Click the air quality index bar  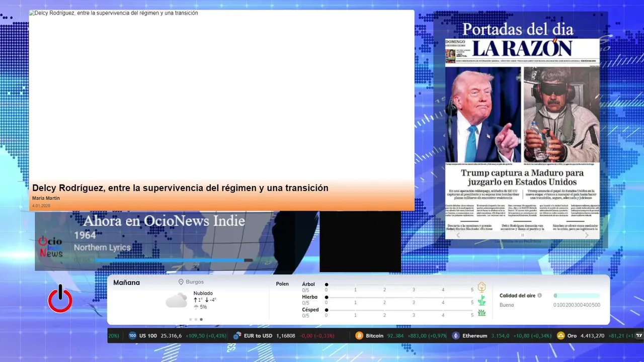577,296
